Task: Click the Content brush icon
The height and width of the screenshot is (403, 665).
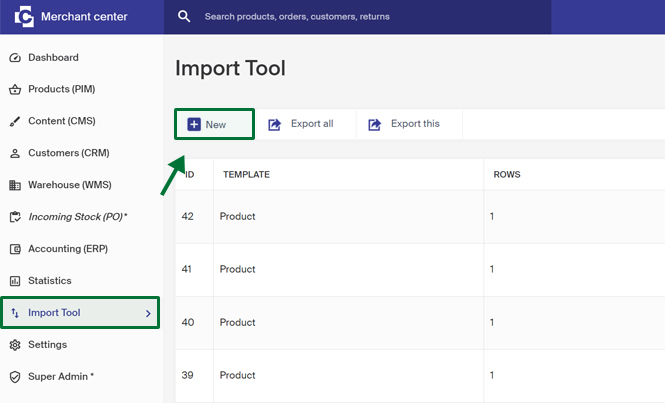Action: tap(15, 121)
